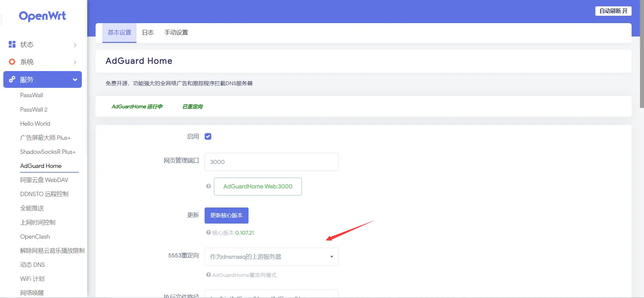
Task: Switch to the 日志 tab
Action: (148, 33)
